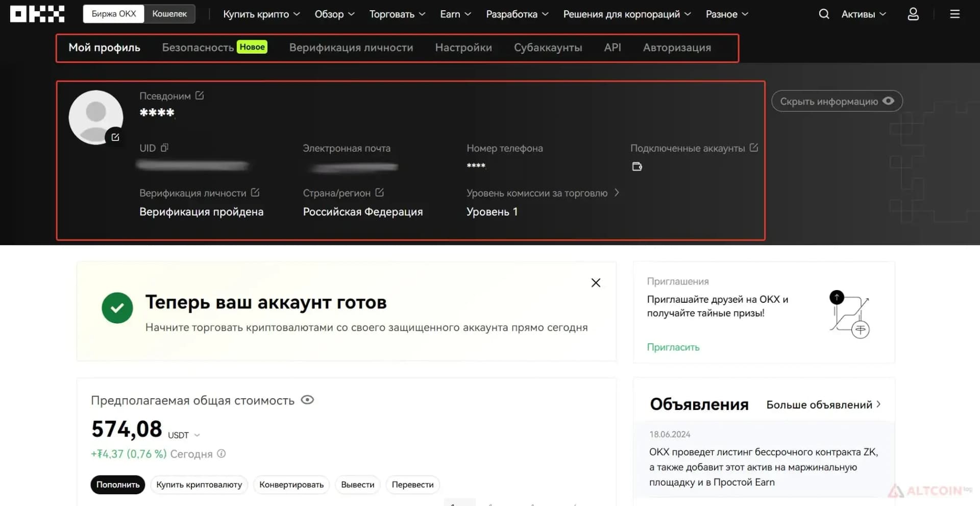Select the Мой профиль tab
Viewport: 980px width, 506px height.
[104, 47]
